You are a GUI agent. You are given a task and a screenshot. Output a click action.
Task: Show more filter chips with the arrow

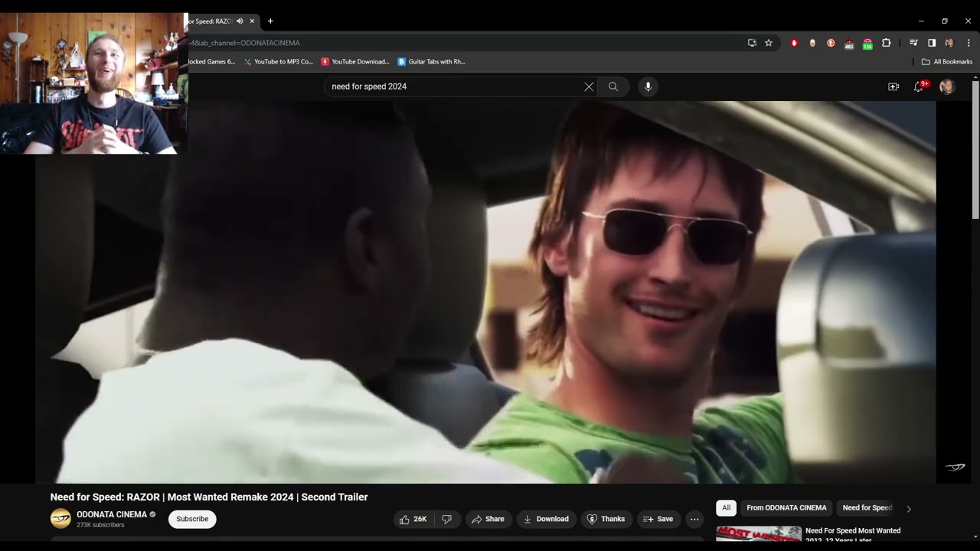click(x=909, y=508)
